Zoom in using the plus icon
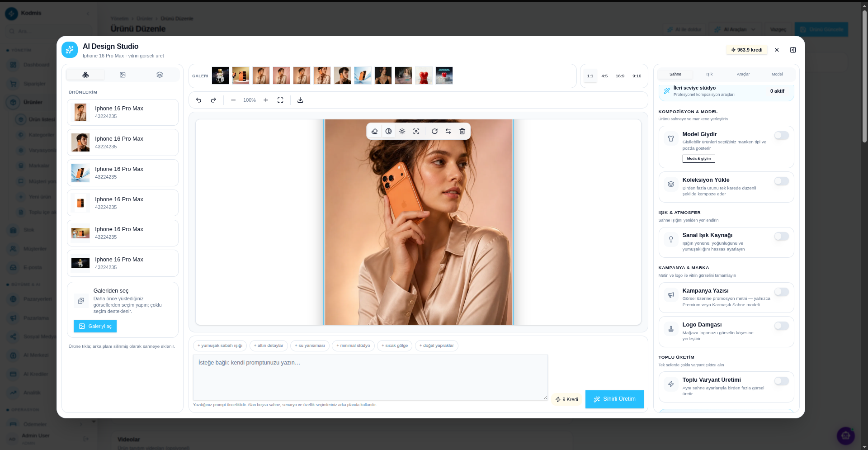 pos(266,100)
